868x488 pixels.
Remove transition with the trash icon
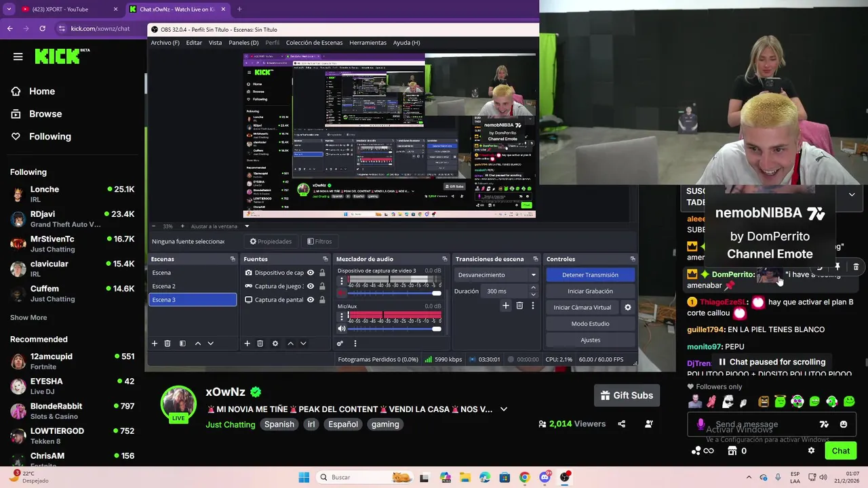[x=519, y=306]
